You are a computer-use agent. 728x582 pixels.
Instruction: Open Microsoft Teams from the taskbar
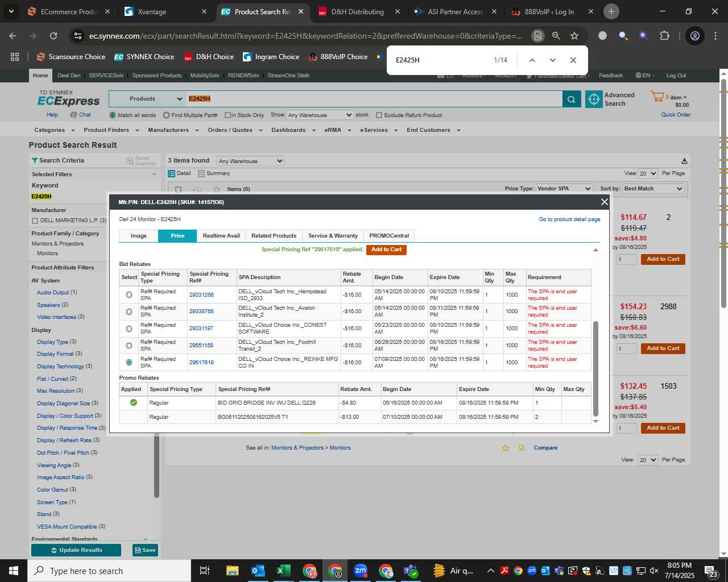pos(411,571)
